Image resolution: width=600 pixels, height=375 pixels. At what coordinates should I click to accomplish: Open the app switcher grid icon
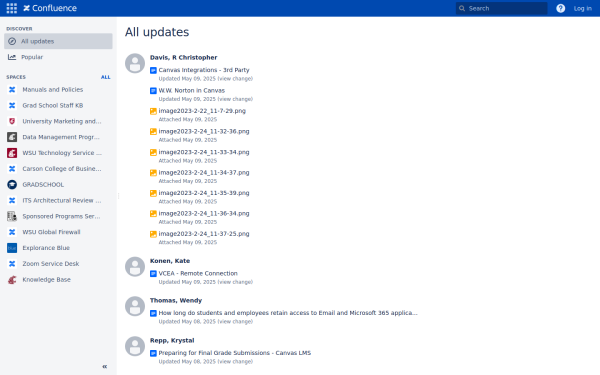click(11, 8)
